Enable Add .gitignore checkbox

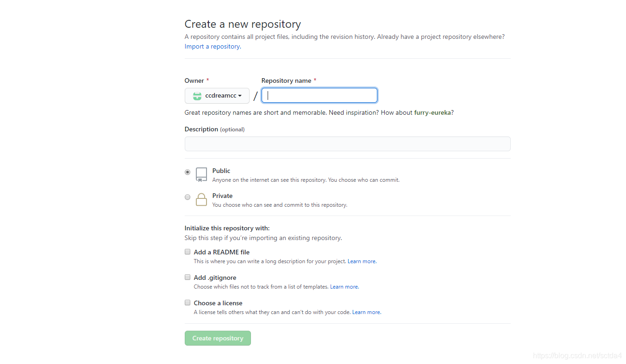pos(188,277)
